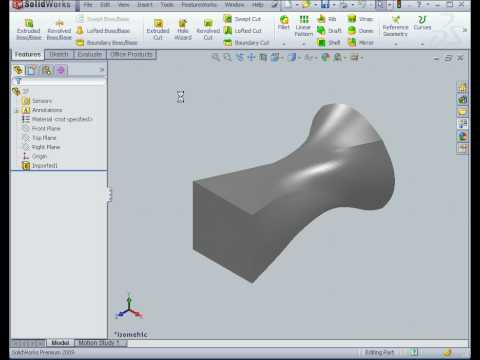Choose the Extruded Cut tool
Viewport: 480px width, 360px height.
pos(158,29)
